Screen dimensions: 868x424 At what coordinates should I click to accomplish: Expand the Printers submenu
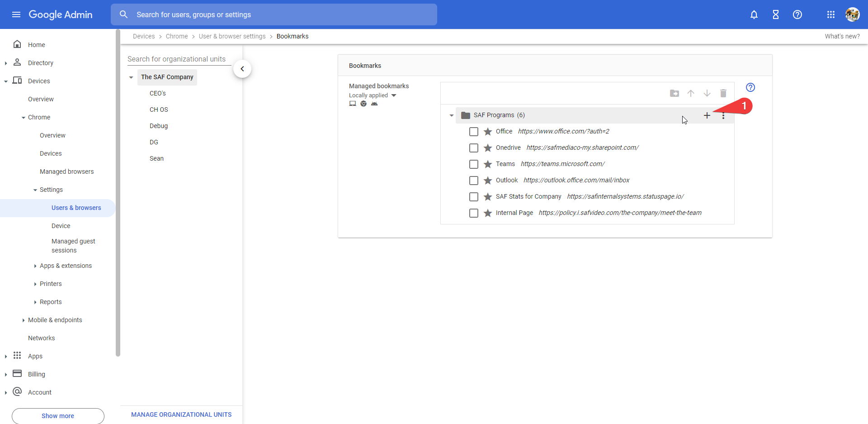click(35, 284)
